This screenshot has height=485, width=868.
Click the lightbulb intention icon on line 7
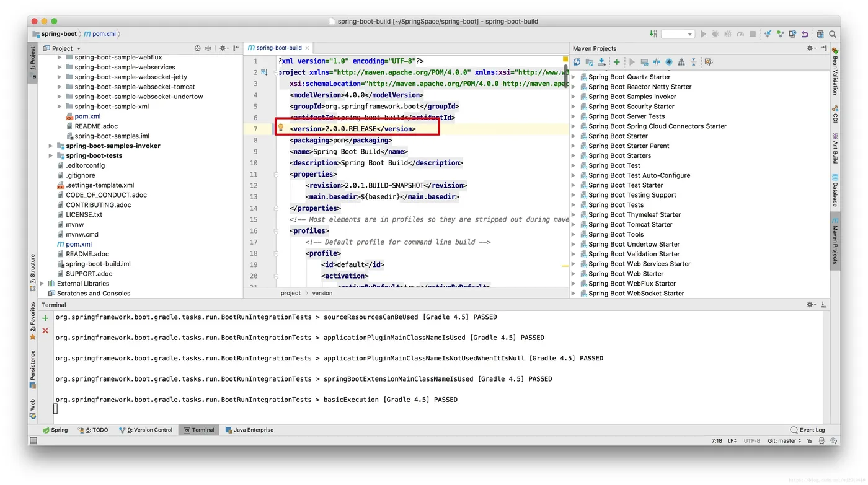[x=280, y=128]
